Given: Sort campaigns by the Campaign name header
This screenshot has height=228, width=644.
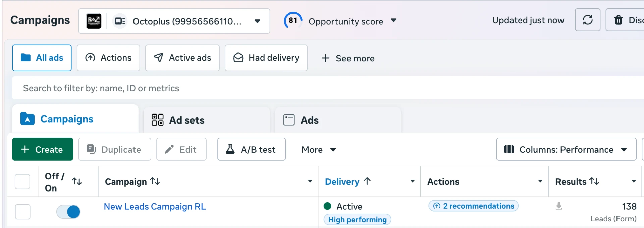Looking at the screenshot, I should click(132, 181).
